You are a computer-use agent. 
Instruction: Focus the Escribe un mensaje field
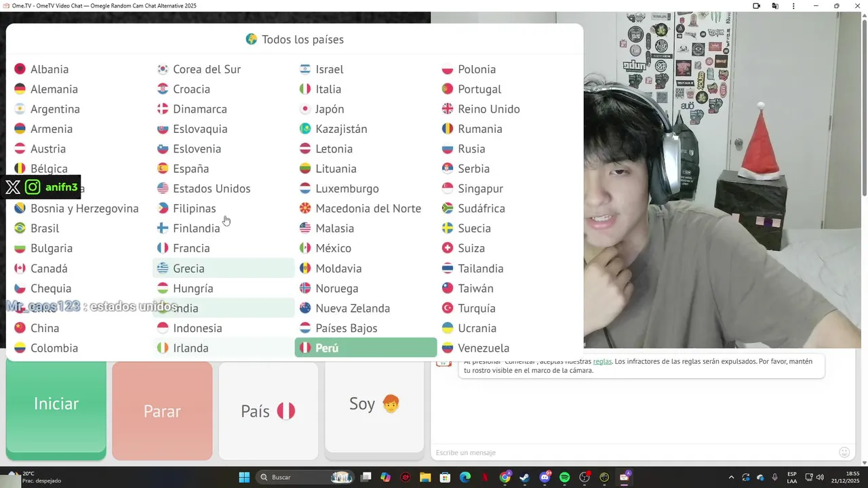coord(634,452)
